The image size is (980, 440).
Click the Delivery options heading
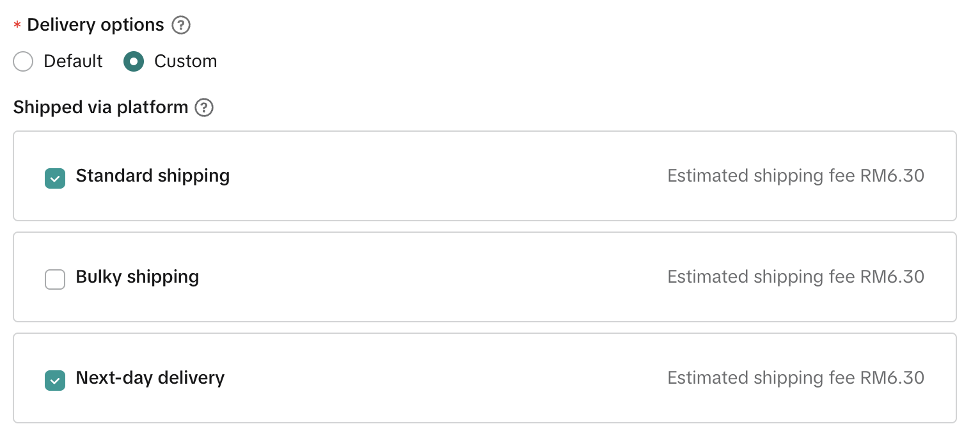click(x=96, y=25)
